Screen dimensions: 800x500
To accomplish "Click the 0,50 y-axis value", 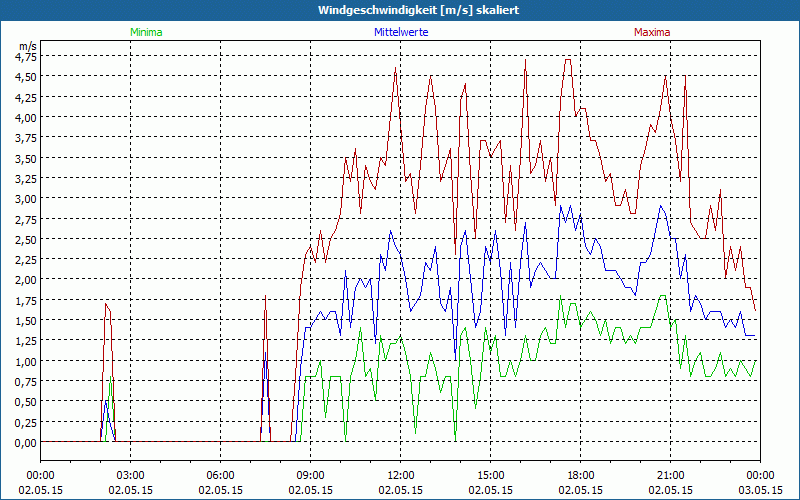I will click(x=26, y=402).
